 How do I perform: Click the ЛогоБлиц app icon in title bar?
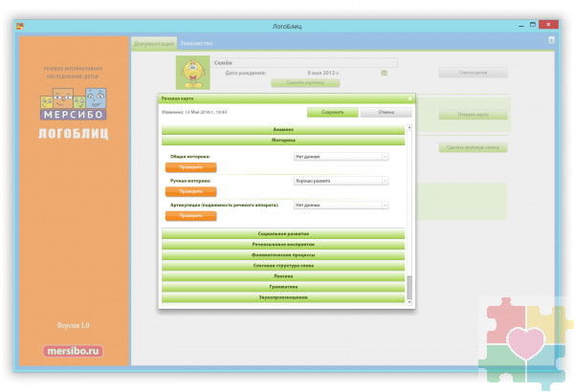20,26
